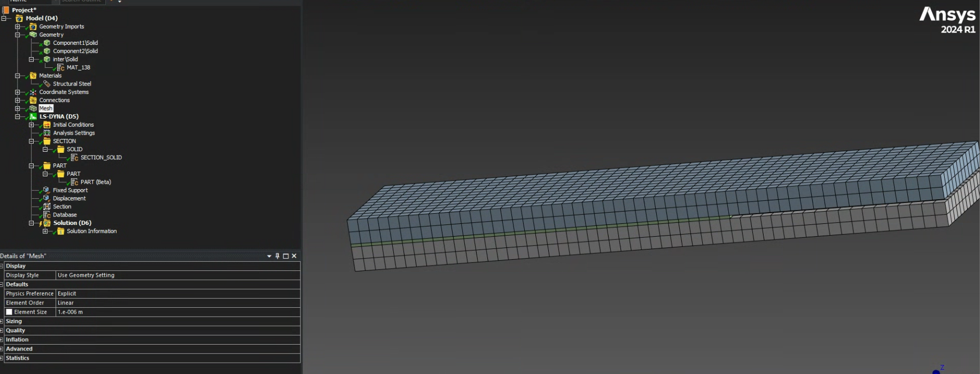980x374 pixels.
Task: Click the Geometry node icon
Action: coord(33,35)
